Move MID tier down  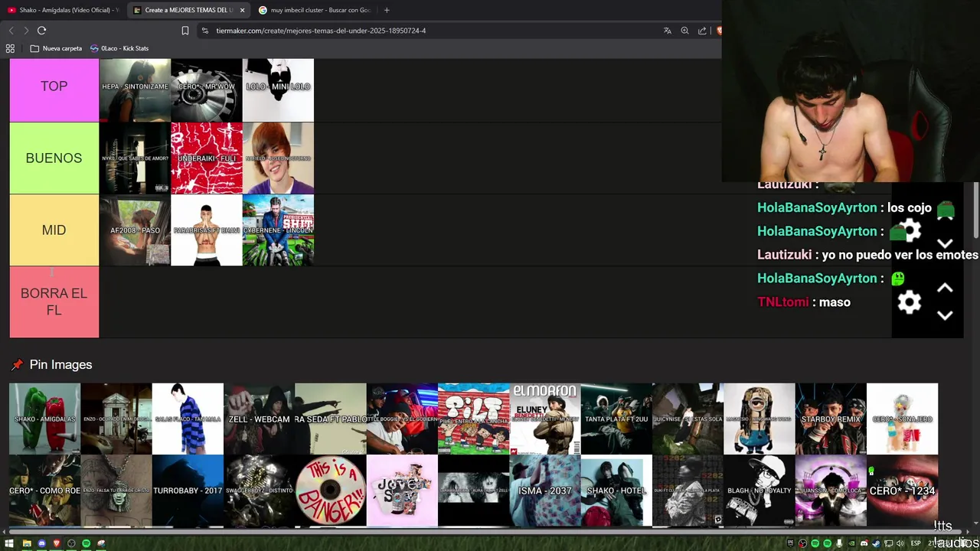pyautogui.click(x=945, y=243)
